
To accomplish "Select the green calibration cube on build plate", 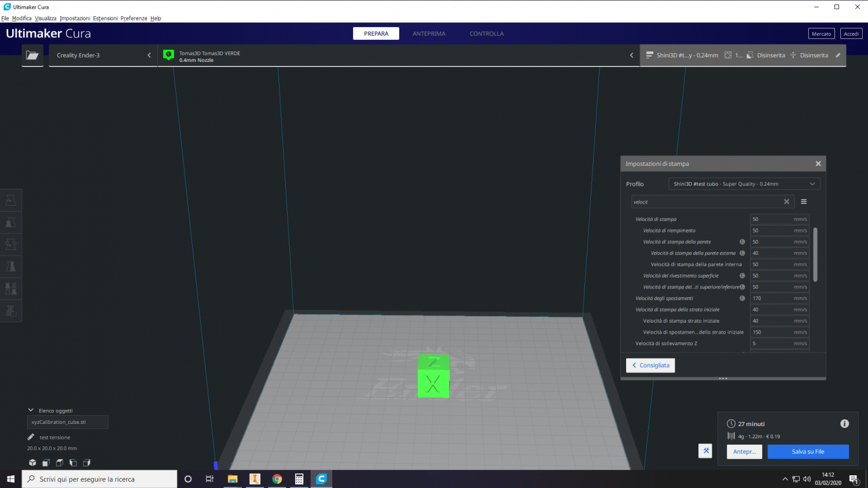I will coord(433,377).
